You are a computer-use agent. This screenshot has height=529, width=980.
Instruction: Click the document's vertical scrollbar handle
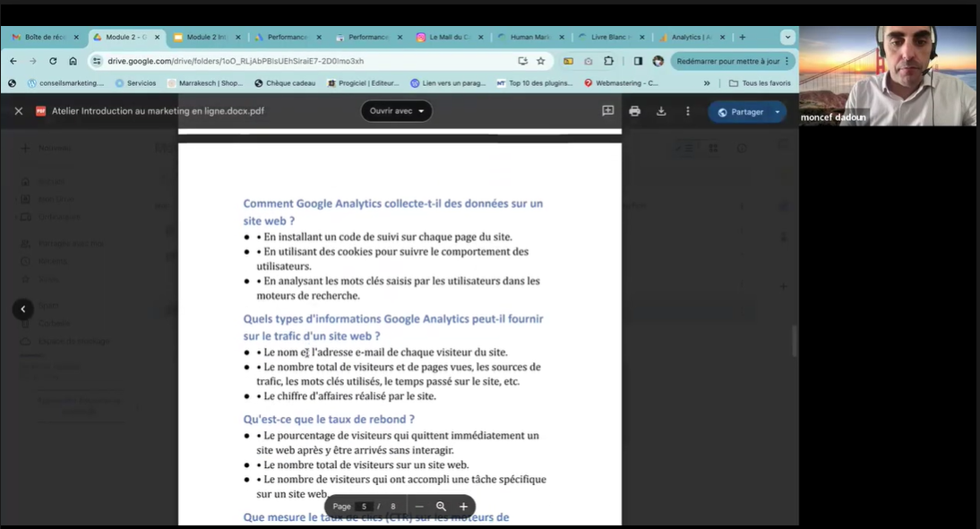(x=795, y=341)
